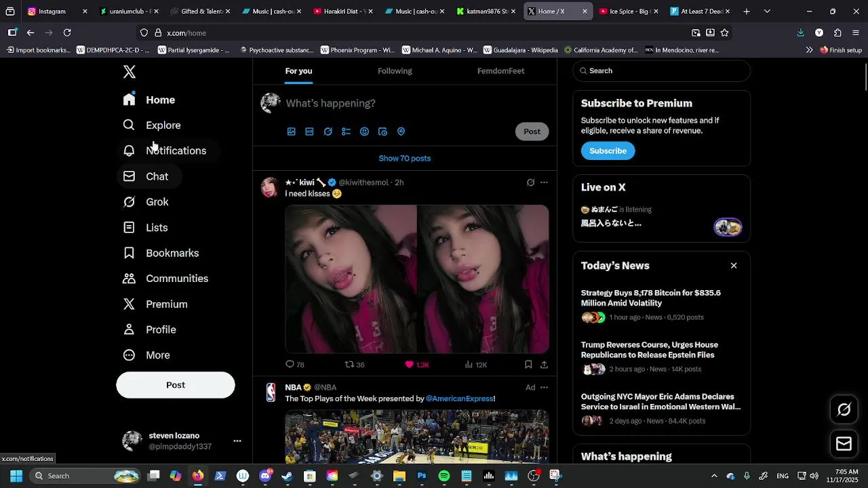Click the gray Post button in composer

[x=532, y=131]
